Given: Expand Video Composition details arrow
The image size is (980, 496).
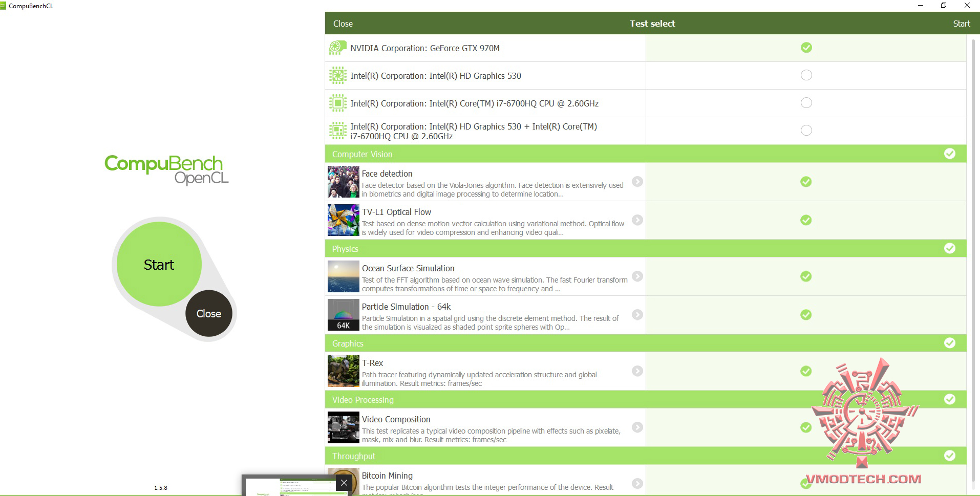Looking at the screenshot, I should tap(637, 427).
